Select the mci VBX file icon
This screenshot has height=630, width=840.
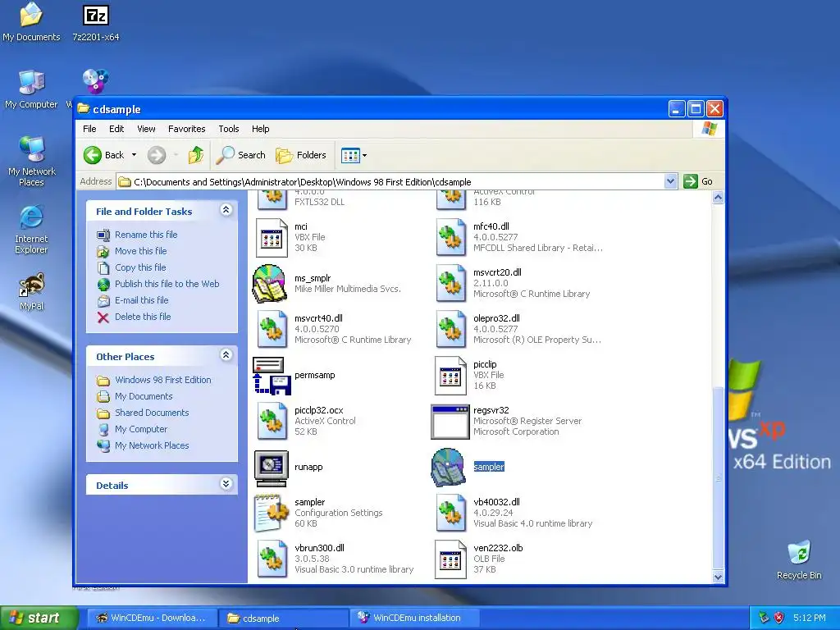(271, 237)
